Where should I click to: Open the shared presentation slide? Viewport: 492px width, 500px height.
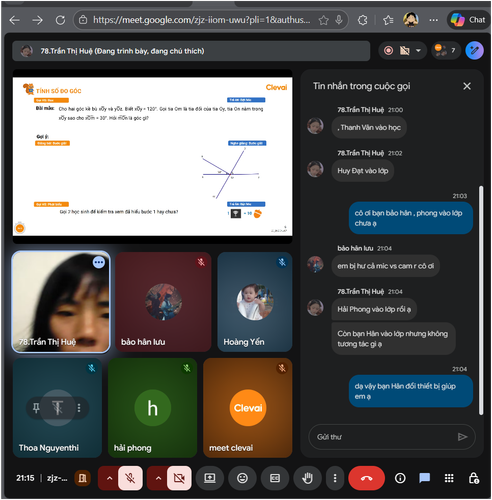(x=152, y=156)
